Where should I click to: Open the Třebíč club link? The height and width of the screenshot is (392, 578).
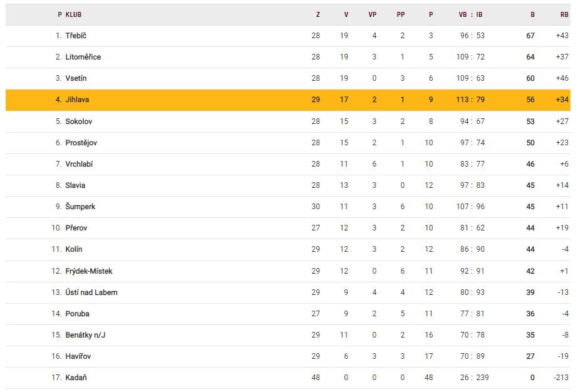click(x=76, y=36)
